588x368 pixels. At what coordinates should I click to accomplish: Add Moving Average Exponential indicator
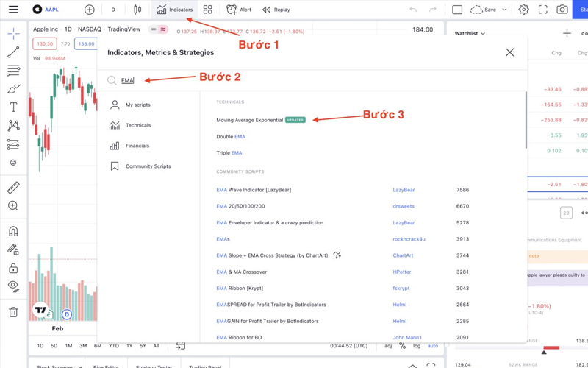tap(249, 120)
